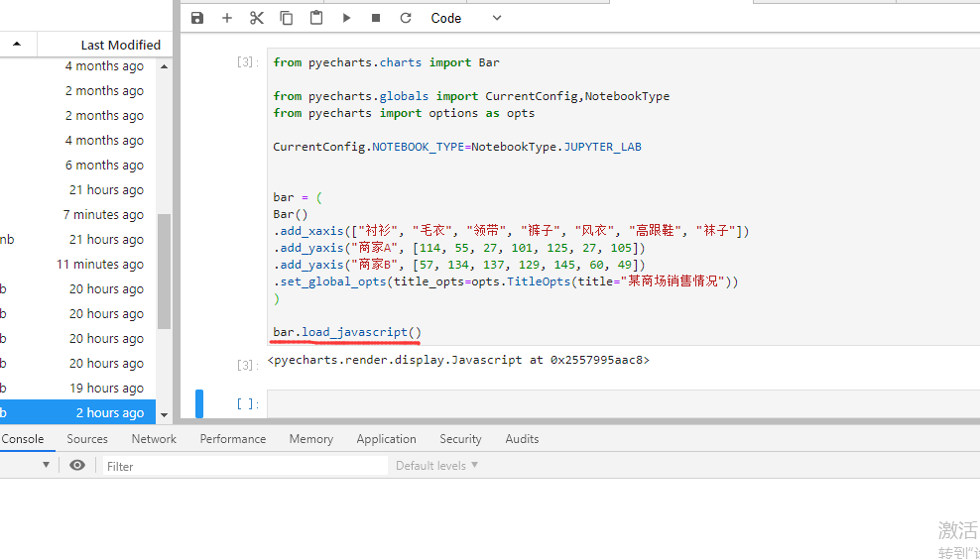Open the Default levels dropdown
This screenshot has height=559, width=980.
coord(436,465)
